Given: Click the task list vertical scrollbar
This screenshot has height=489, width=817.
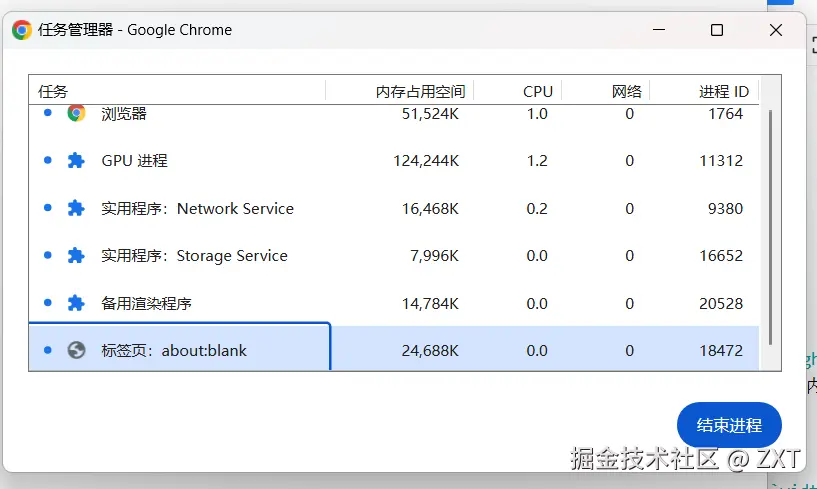Looking at the screenshot, I should click(x=770, y=227).
